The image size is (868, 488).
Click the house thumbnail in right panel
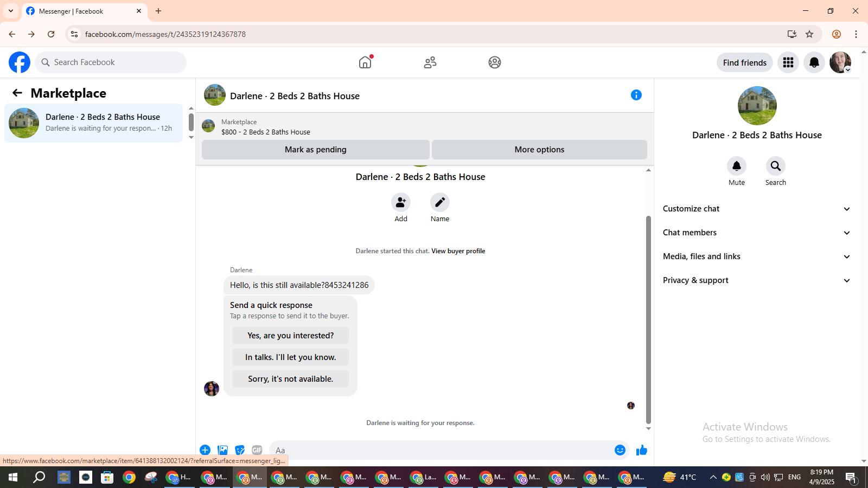(757, 106)
